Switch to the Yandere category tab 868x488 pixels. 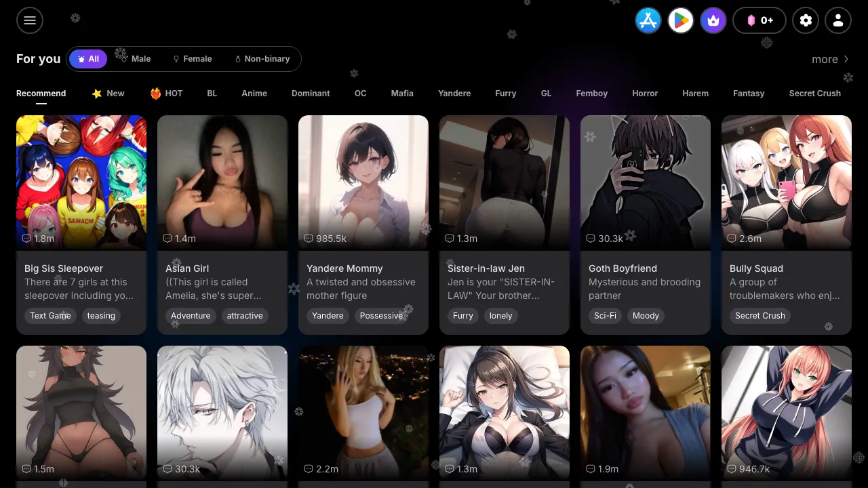click(454, 94)
